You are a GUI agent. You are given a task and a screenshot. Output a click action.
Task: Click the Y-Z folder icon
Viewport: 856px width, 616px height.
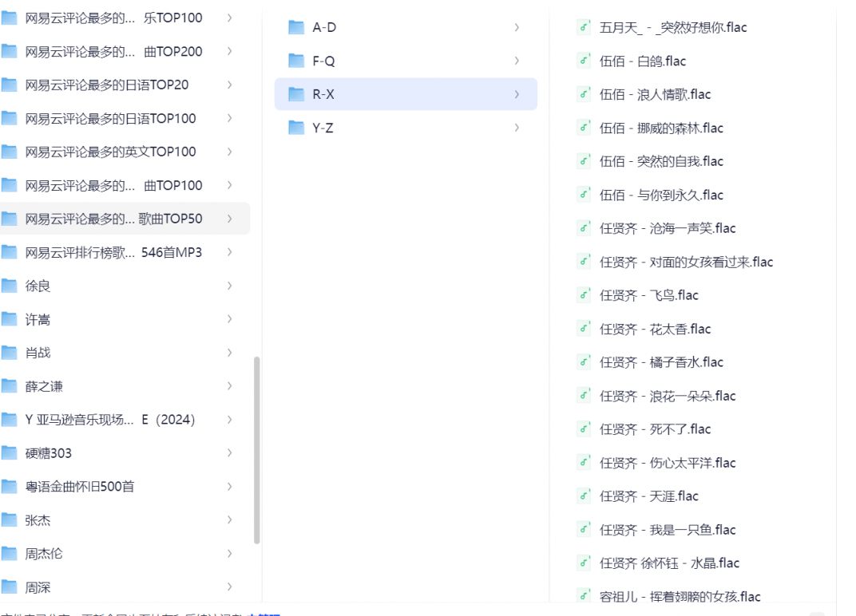[x=296, y=128]
